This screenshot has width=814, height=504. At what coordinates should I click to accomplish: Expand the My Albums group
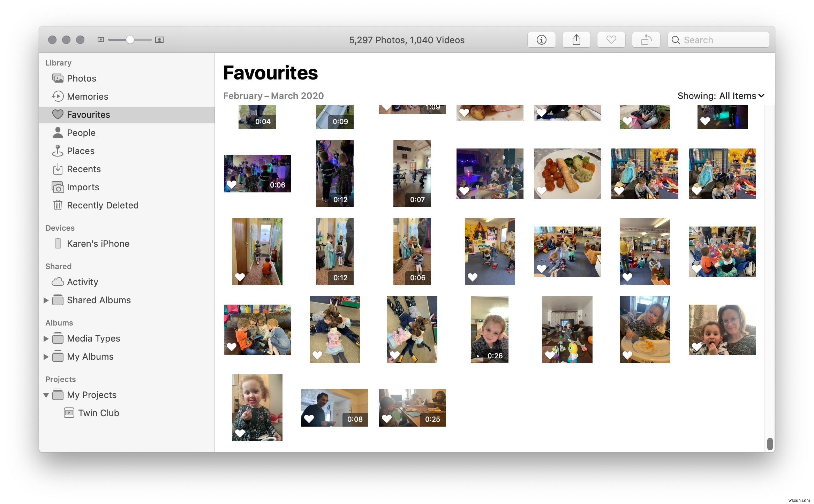[45, 356]
